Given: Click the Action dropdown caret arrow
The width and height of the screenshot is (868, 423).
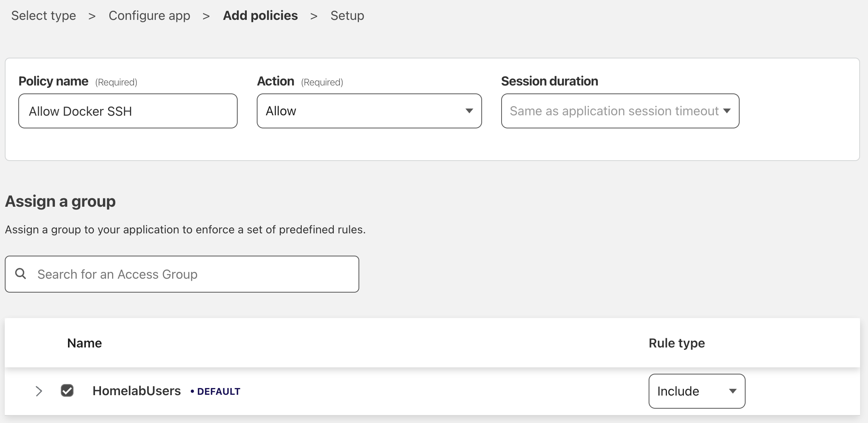Looking at the screenshot, I should tap(469, 111).
